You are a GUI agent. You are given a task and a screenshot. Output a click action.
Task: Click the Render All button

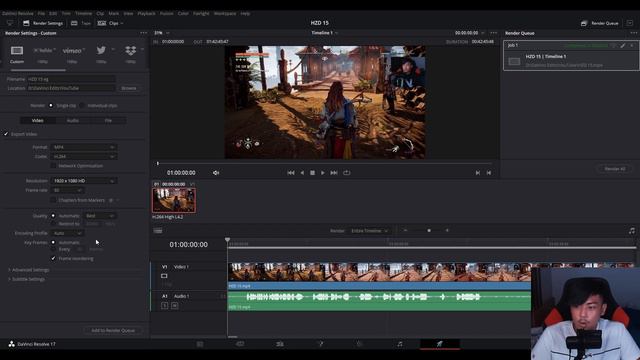point(615,169)
